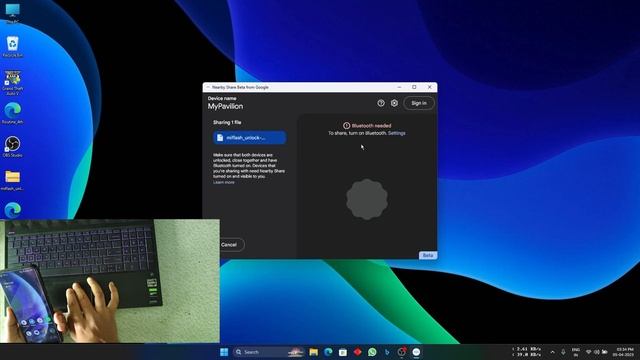Open the This PC desktop icon
This screenshot has height=360, width=640.
(x=13, y=12)
